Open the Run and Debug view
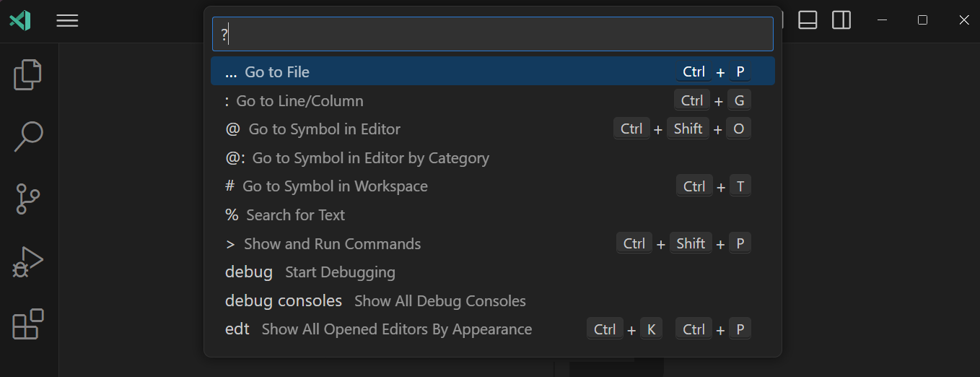 (28, 261)
